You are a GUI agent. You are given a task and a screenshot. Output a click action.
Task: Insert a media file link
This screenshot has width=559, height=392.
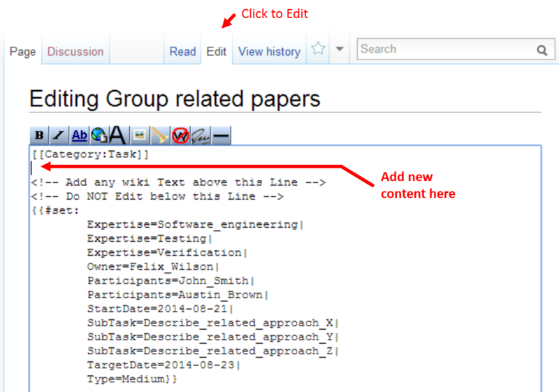[x=160, y=136]
